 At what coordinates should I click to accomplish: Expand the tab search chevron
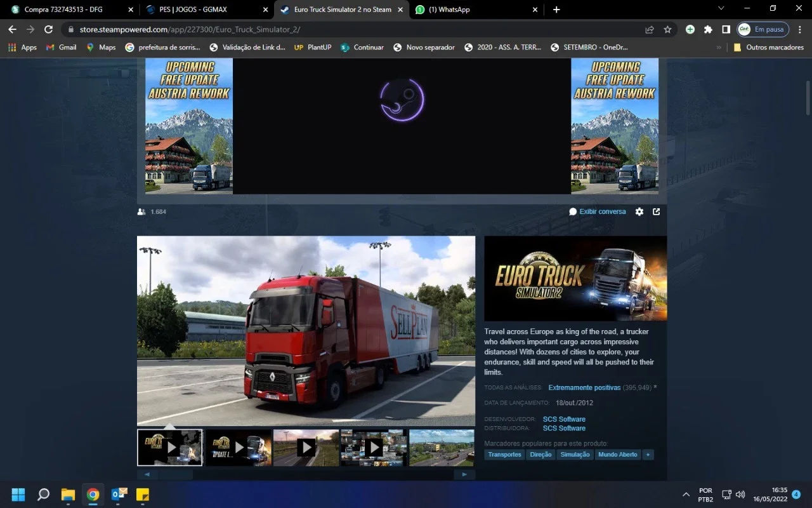[x=721, y=8]
